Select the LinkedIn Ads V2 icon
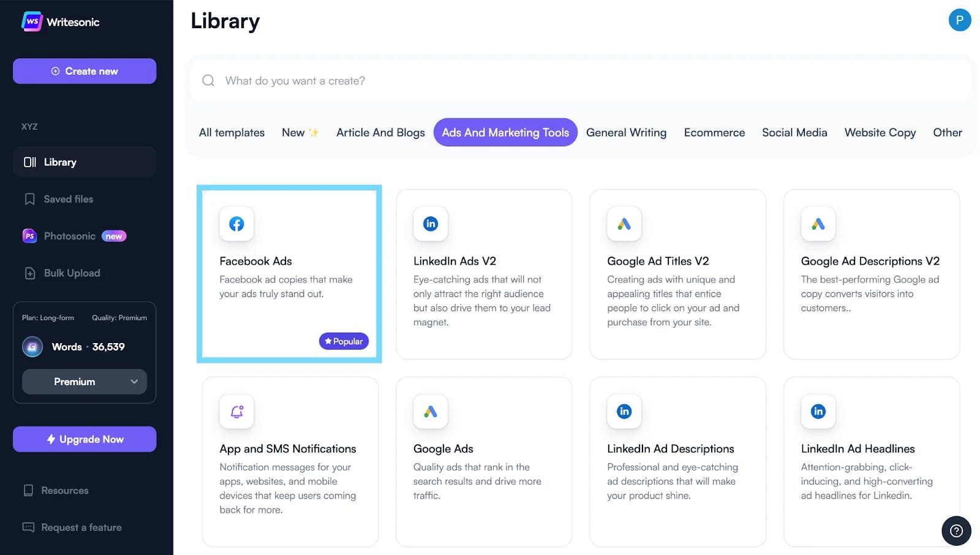Image resolution: width=980 pixels, height=555 pixels. [x=430, y=224]
